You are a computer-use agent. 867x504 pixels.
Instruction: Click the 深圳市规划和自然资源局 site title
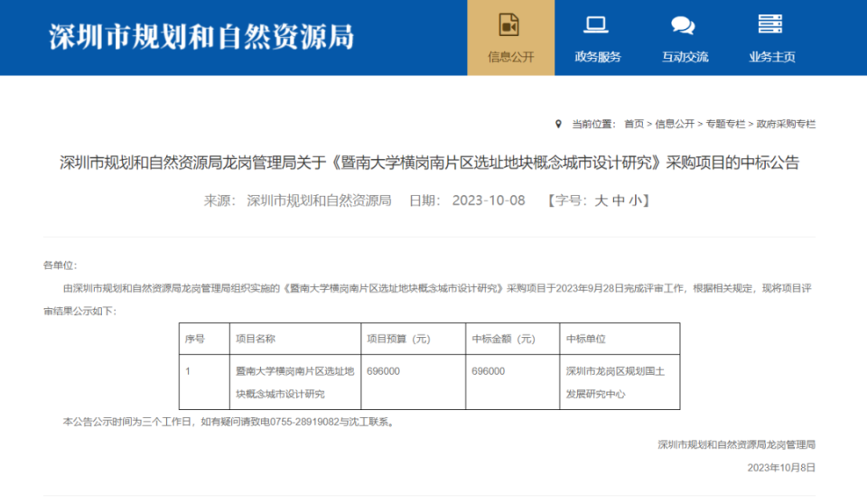pyautogui.click(x=201, y=37)
